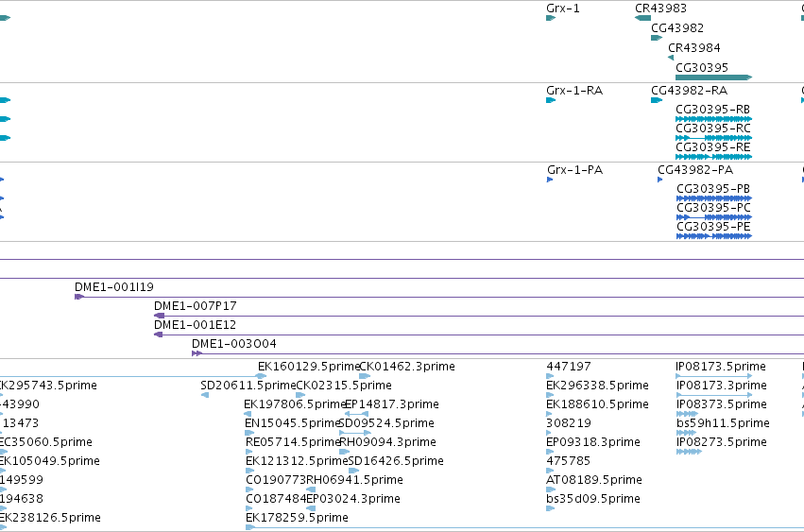The width and height of the screenshot is (804, 532).
Task: Click the partially visible 149599 label
Action: click(22, 480)
